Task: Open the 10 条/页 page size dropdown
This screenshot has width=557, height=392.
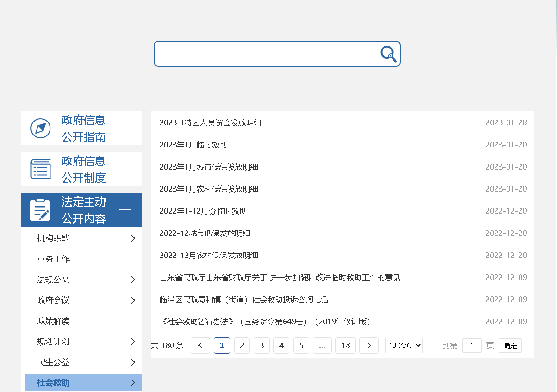Action: tap(404, 345)
